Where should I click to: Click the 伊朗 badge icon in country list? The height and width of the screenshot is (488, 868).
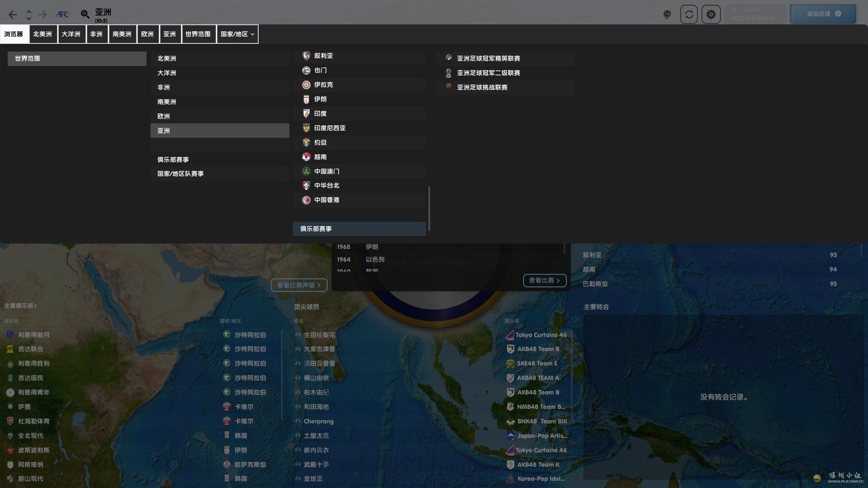(306, 99)
